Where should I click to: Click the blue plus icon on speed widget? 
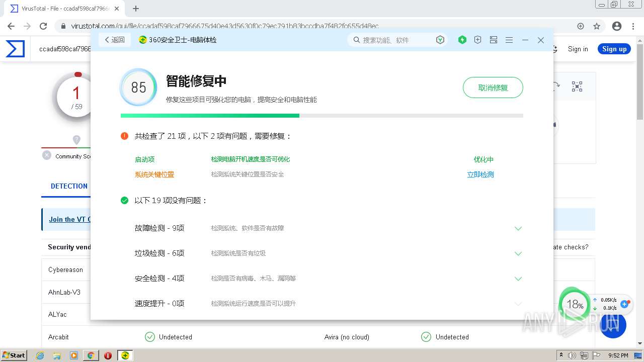click(x=625, y=304)
